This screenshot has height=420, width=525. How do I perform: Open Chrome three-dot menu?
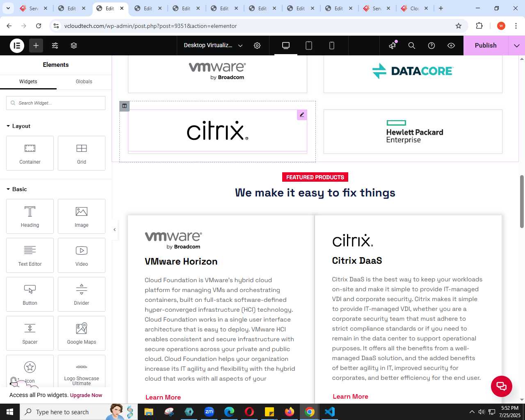tap(516, 26)
